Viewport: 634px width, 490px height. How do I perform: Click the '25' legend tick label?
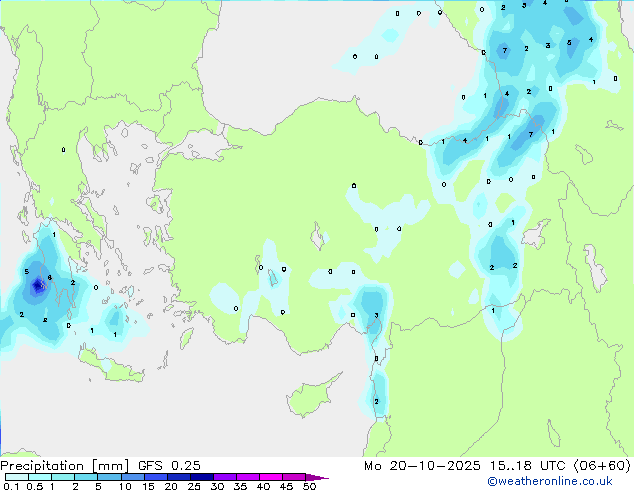pos(194,486)
